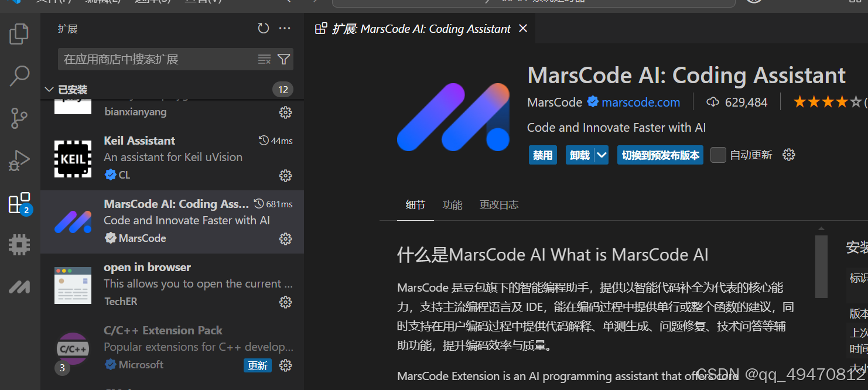Open settings gear for open in browser

285,302
